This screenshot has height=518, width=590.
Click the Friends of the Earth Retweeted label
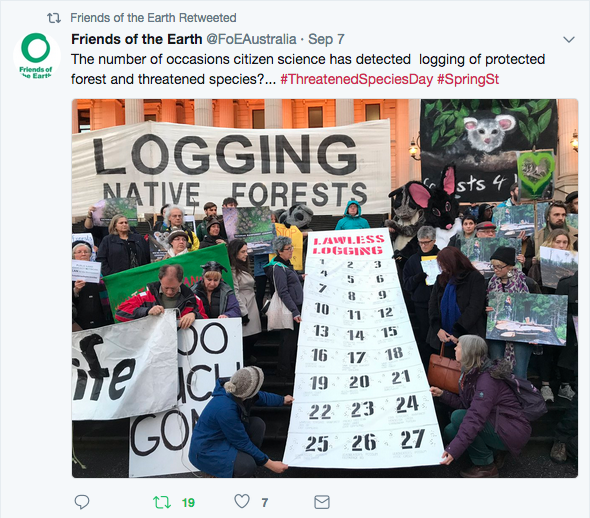153,18
